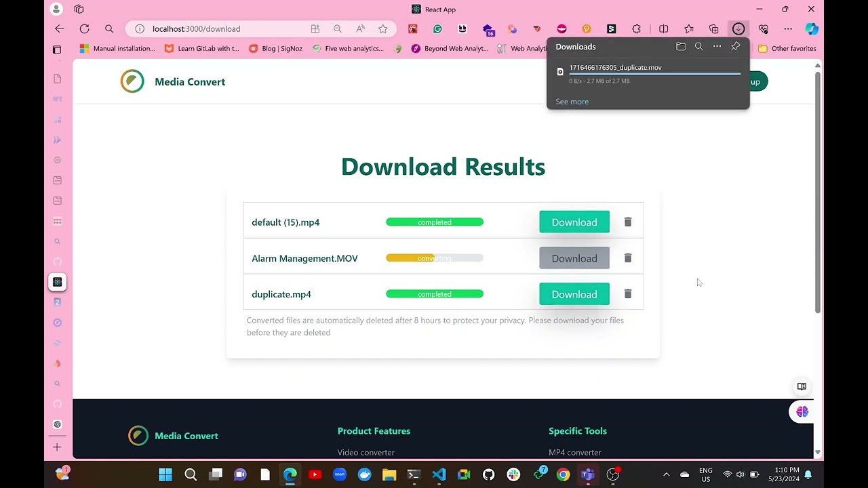Refresh the current page
This screenshot has height=488, width=868.
[84, 29]
